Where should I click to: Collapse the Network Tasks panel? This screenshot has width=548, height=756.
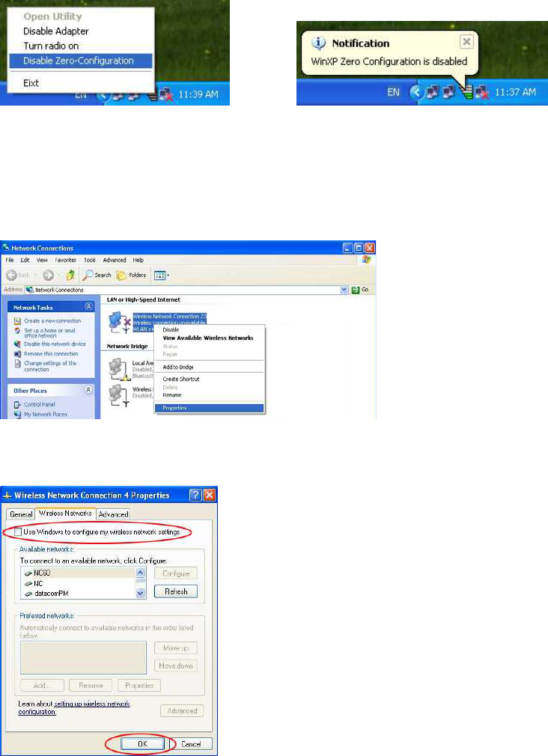[x=89, y=307]
